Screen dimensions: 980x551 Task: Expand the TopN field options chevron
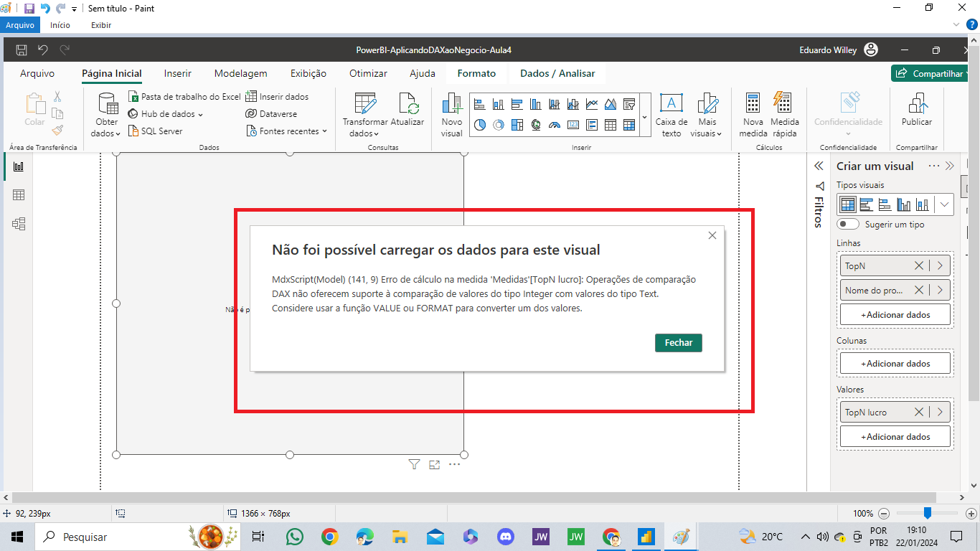940,266
